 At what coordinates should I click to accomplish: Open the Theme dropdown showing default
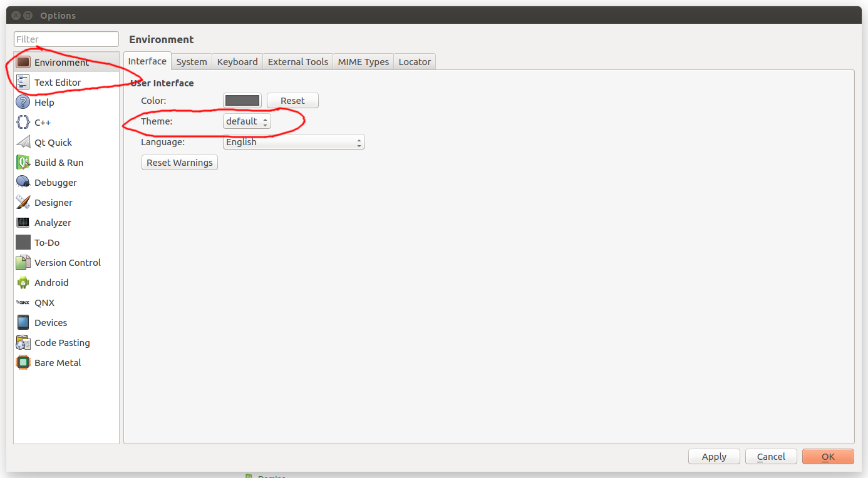pyautogui.click(x=247, y=121)
